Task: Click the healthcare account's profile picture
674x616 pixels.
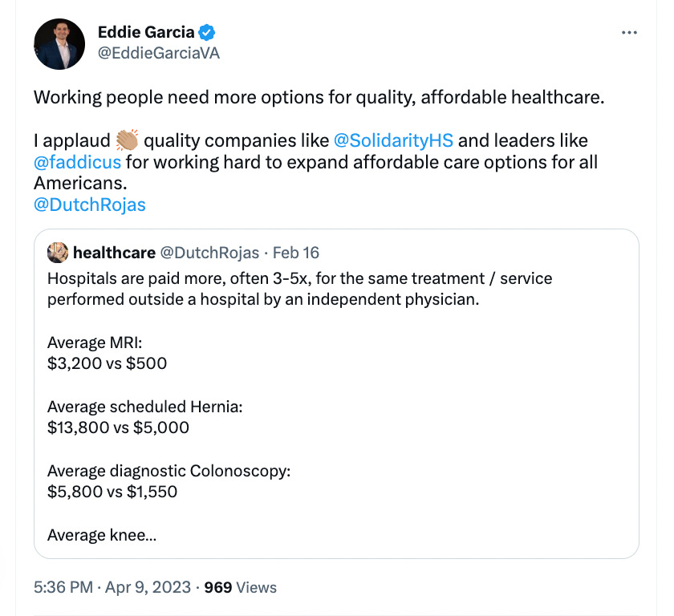Action: (57, 252)
